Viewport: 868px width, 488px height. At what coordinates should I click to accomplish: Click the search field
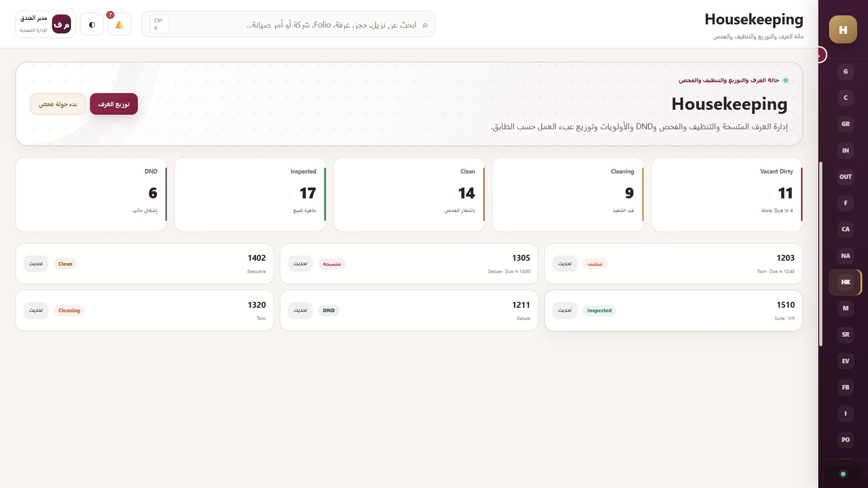click(288, 24)
